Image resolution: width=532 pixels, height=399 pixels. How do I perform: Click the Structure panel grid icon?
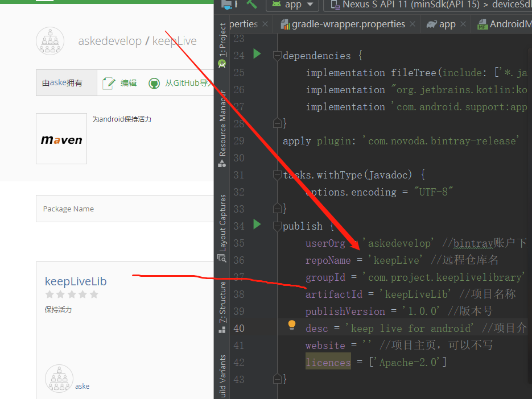pyautogui.click(x=222, y=330)
